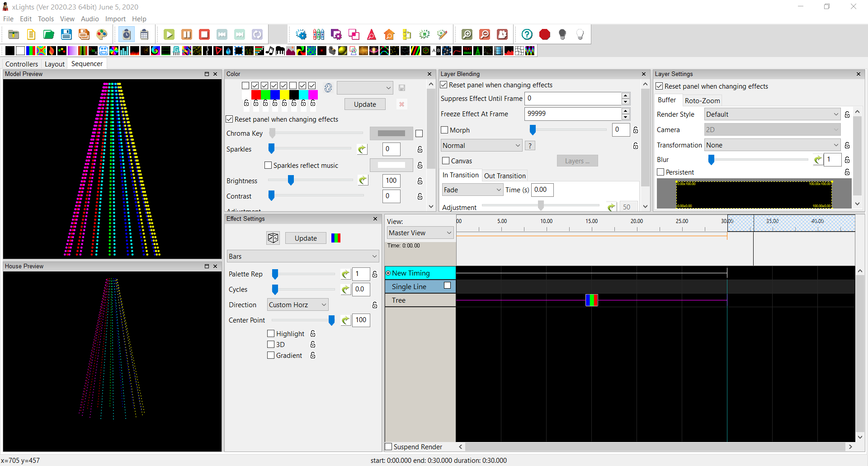Click the Stop playback icon
The width and height of the screenshot is (868, 466).
coord(204,34)
